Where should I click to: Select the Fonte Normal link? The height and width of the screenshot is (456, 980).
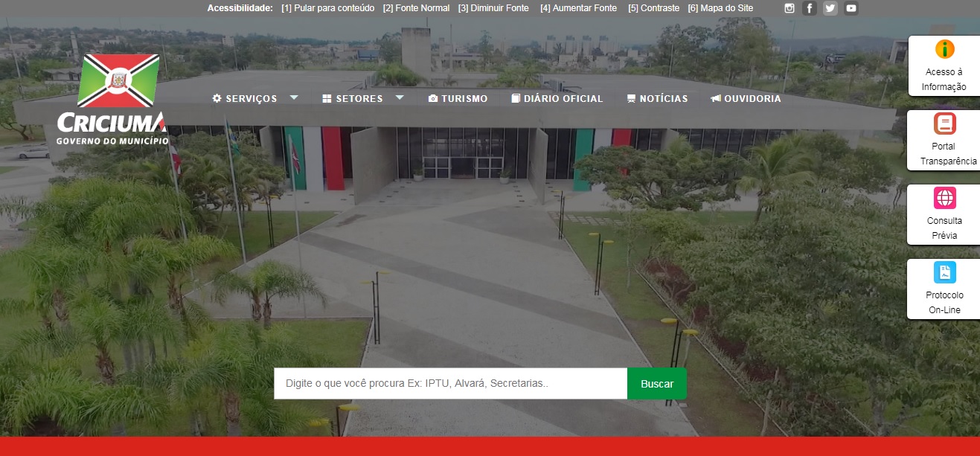click(x=416, y=8)
